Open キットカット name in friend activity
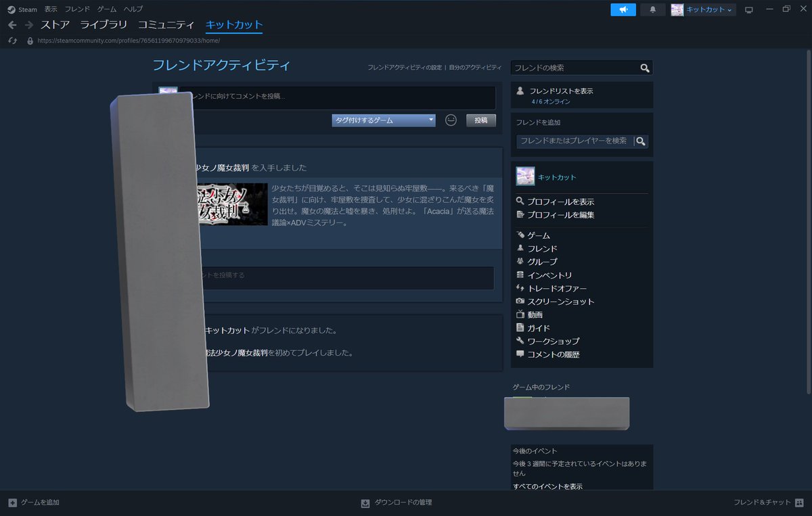This screenshot has height=516, width=812. [227, 331]
